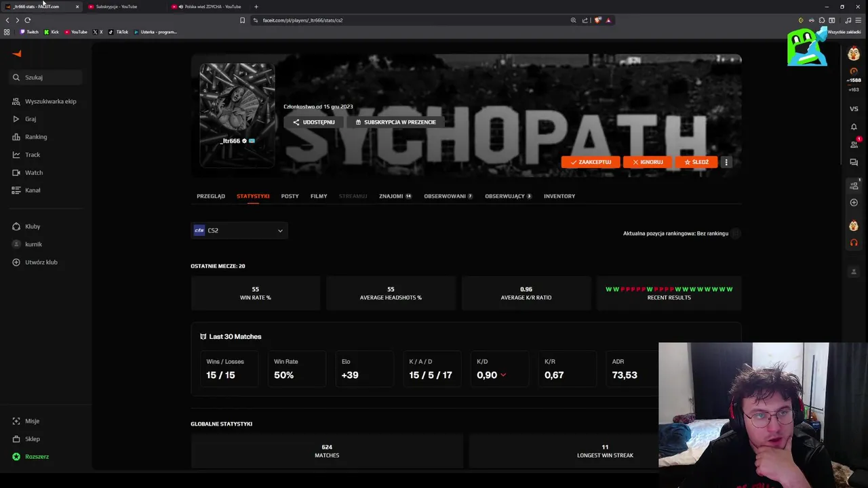868x488 pixels.
Task: Expand sidebar with Rozszerz
Action: (31, 457)
